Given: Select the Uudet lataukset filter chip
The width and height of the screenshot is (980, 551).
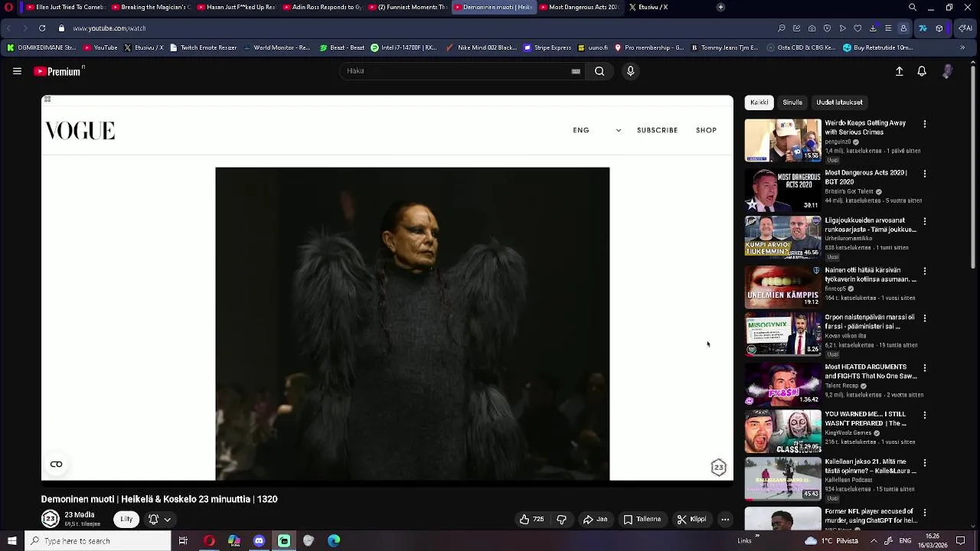Looking at the screenshot, I should click(x=839, y=103).
